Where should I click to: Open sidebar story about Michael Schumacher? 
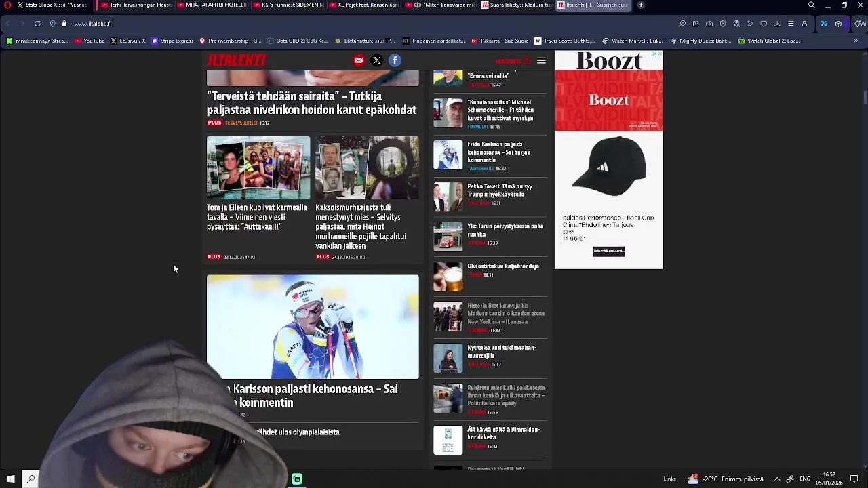tap(500, 110)
